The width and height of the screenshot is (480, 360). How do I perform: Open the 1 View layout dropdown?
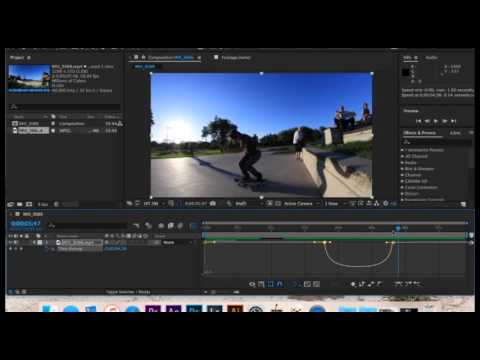pyautogui.click(x=335, y=203)
